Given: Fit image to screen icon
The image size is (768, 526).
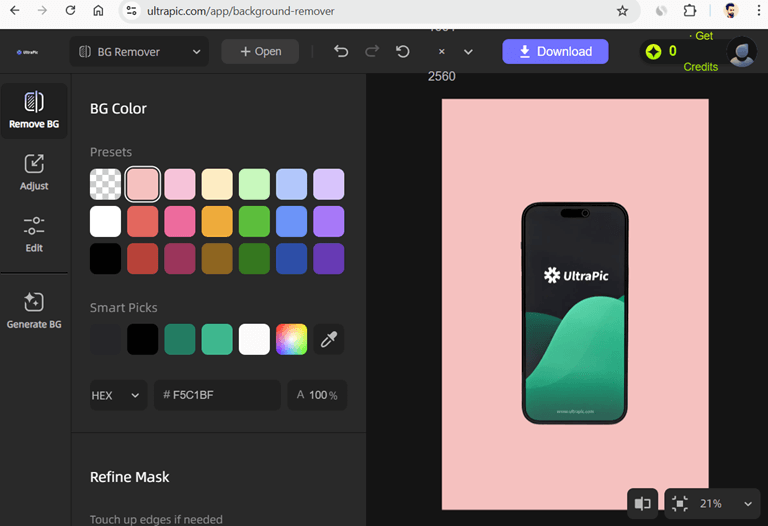Looking at the screenshot, I should coord(680,503).
